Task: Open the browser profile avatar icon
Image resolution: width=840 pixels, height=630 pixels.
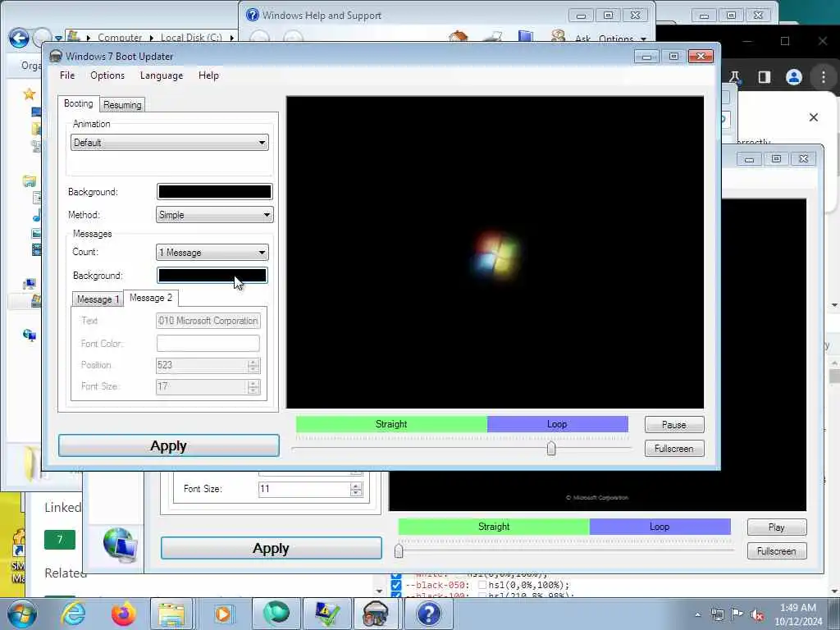Action: point(793,77)
